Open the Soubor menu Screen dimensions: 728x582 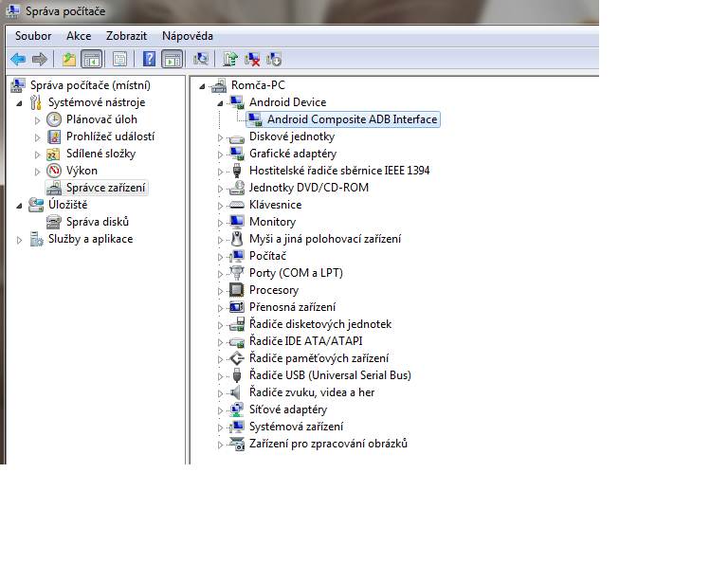pyautogui.click(x=33, y=36)
